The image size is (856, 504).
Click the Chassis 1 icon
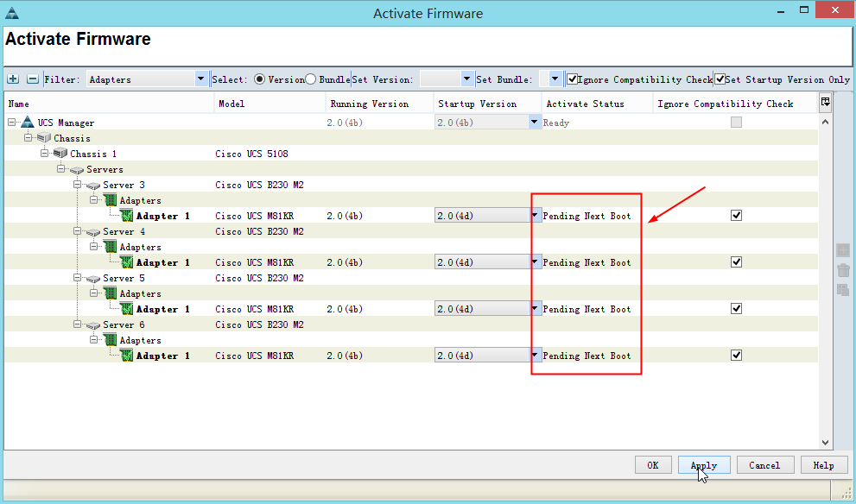[60, 154]
